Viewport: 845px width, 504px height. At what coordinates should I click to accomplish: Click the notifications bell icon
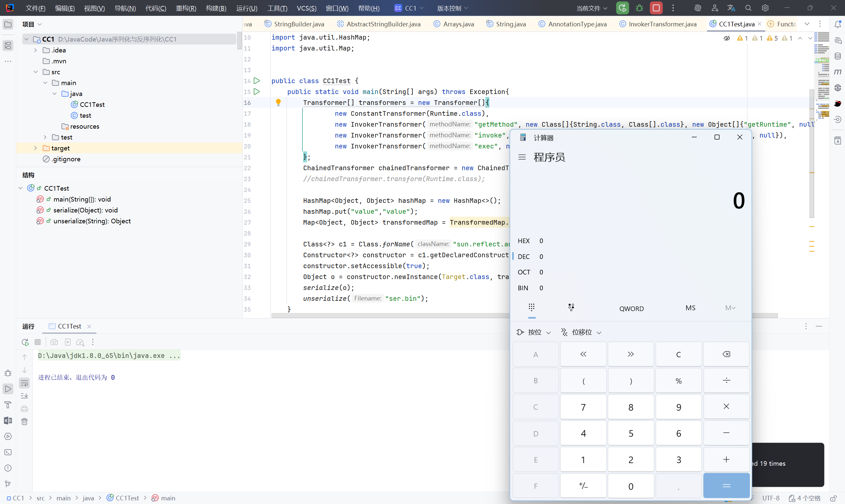tap(837, 24)
